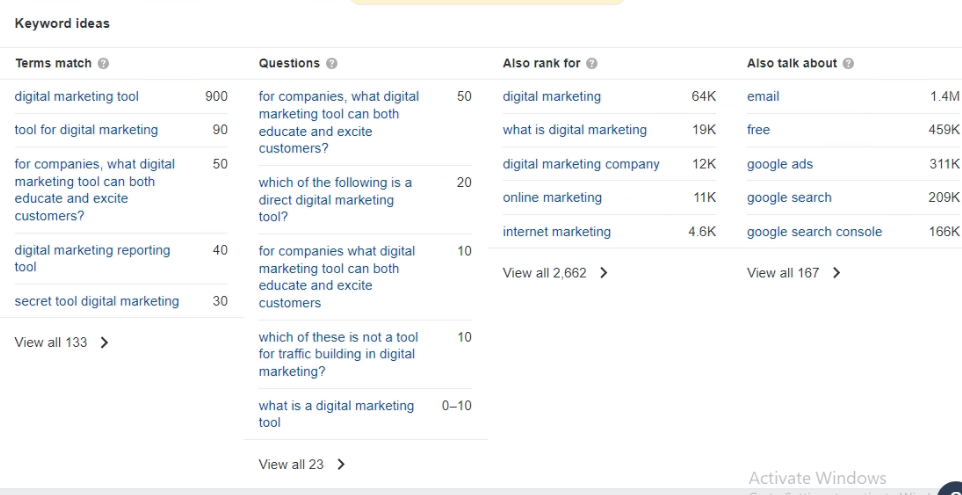Open View all 2,662 ranking keywords
Image resolution: width=962 pixels, height=495 pixels.
point(544,273)
